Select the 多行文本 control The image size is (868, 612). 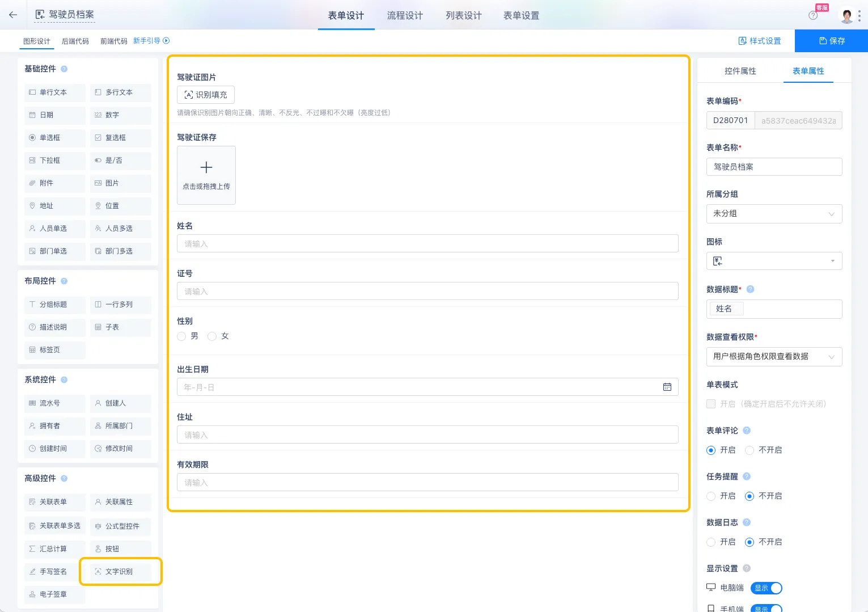120,92
